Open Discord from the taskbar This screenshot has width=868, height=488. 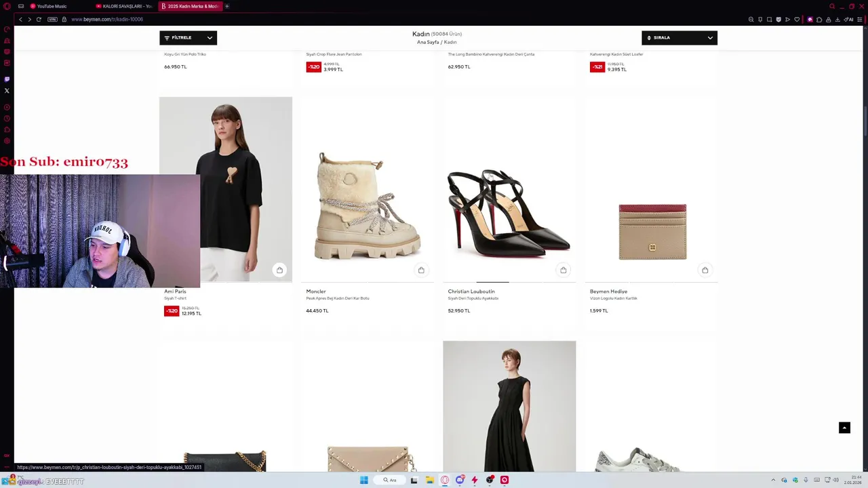[460, 480]
